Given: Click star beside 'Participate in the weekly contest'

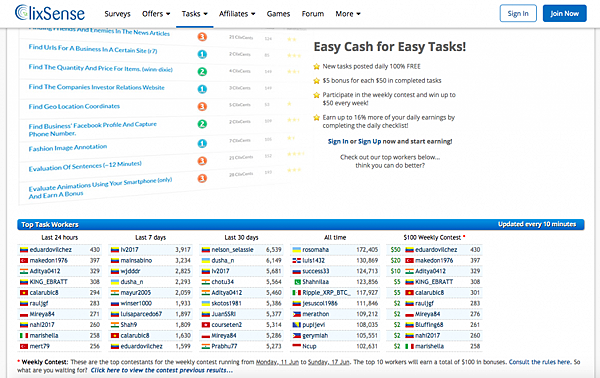Looking at the screenshot, I should coord(316,95).
